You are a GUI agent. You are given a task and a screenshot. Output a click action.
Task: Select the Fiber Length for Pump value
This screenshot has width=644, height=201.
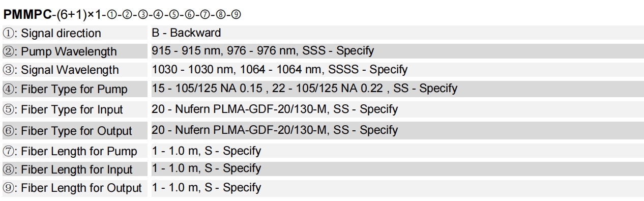click(x=206, y=151)
